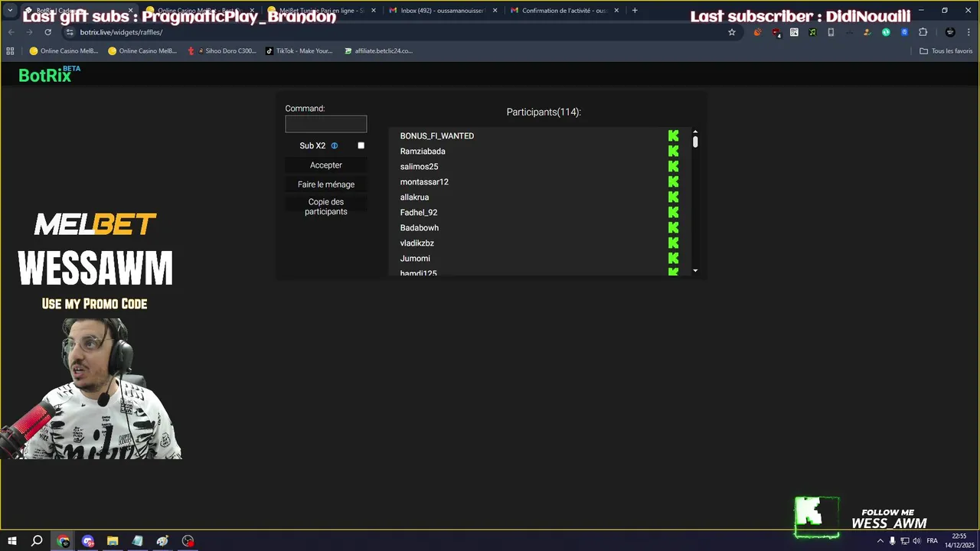The height and width of the screenshot is (551, 980).
Task: Click Copie des participants button
Action: [326, 207]
